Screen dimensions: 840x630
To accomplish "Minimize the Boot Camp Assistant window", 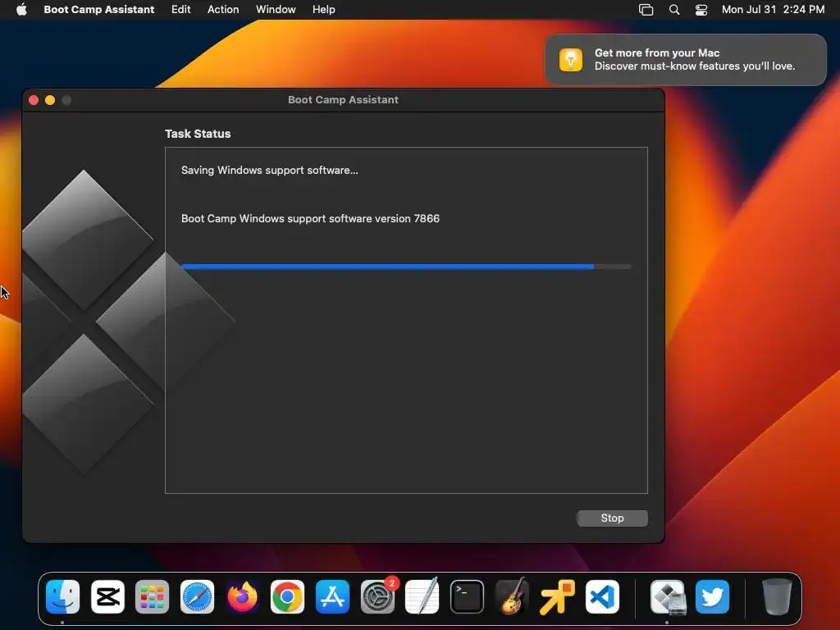I will pos(50,100).
